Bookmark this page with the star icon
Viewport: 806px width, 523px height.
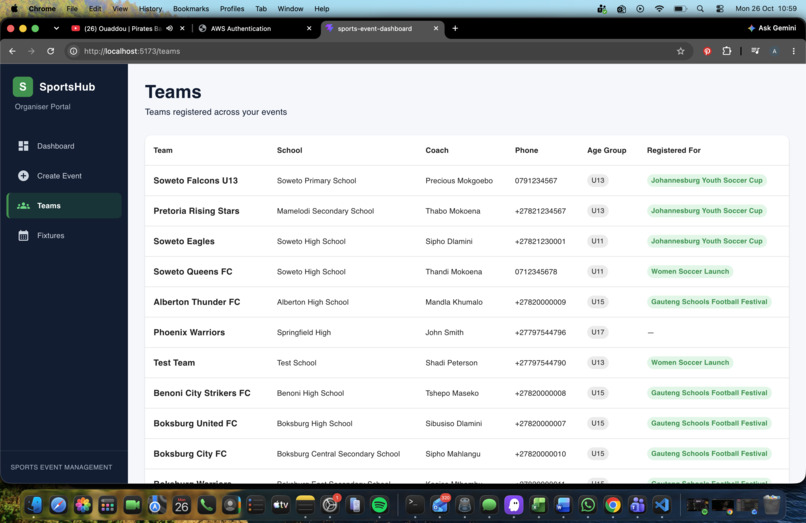pyautogui.click(x=681, y=51)
